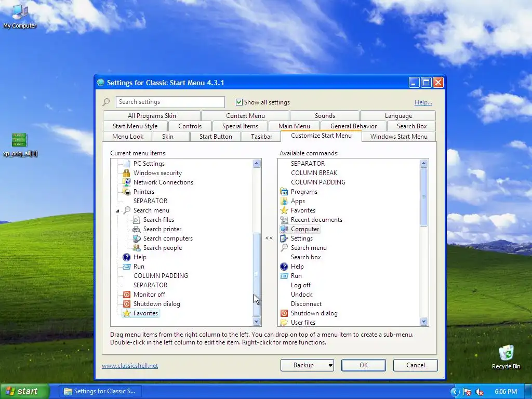The image size is (532, 399).
Task: Toggle the Show all settings checkbox
Action: click(x=239, y=102)
